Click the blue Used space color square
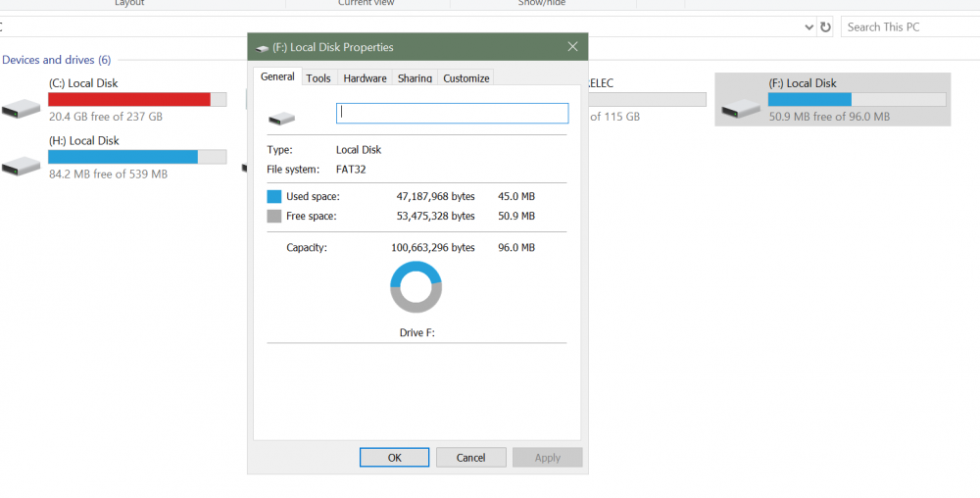Screen dimensions: 980x498 point(273,196)
